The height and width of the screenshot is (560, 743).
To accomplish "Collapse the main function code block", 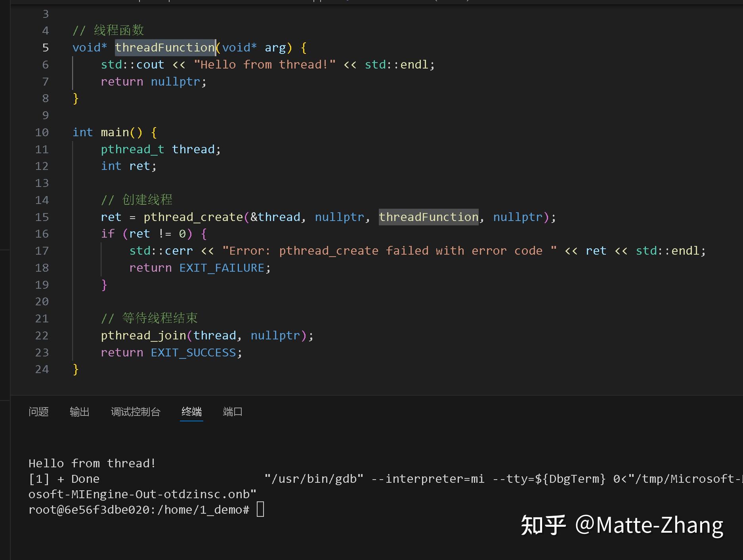I will tap(61, 132).
